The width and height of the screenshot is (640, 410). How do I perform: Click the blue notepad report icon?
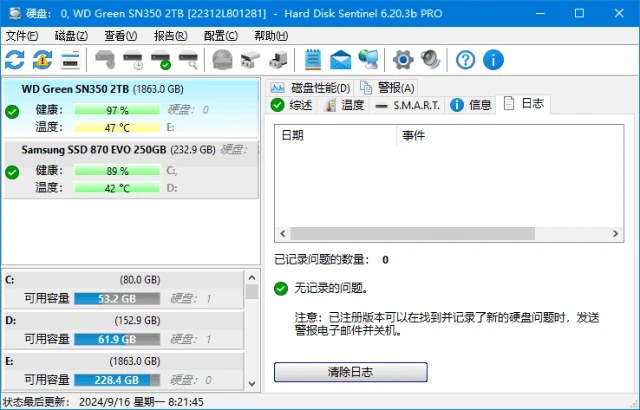tap(313, 59)
